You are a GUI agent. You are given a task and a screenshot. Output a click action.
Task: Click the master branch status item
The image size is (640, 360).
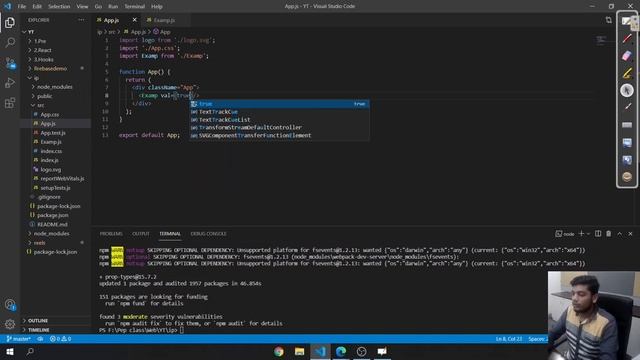18,339
